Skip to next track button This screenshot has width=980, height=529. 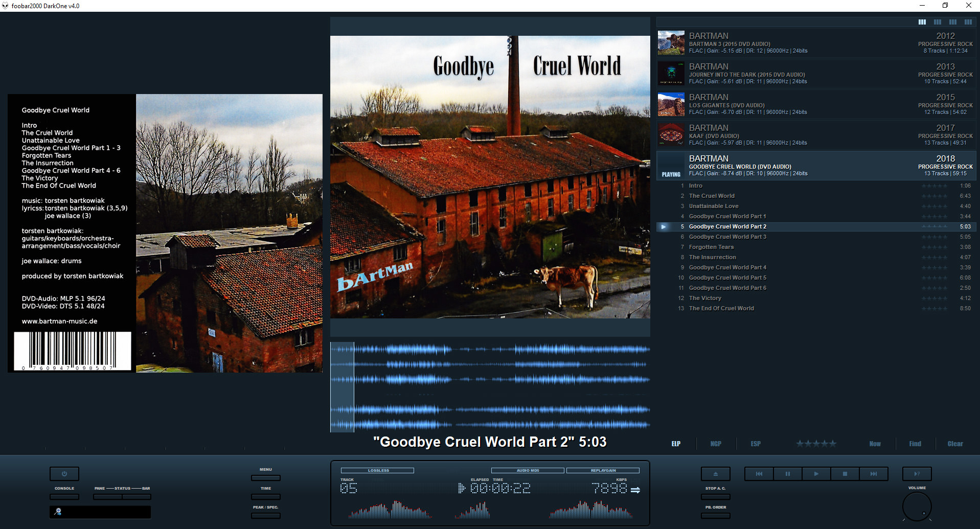tap(874, 474)
